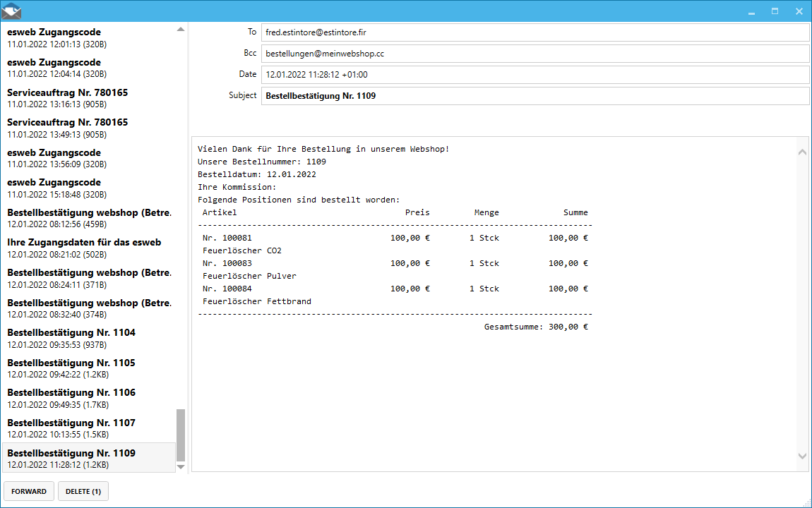The image size is (812, 508).
Task: Click the 'Bcc' label
Action: coord(250,53)
